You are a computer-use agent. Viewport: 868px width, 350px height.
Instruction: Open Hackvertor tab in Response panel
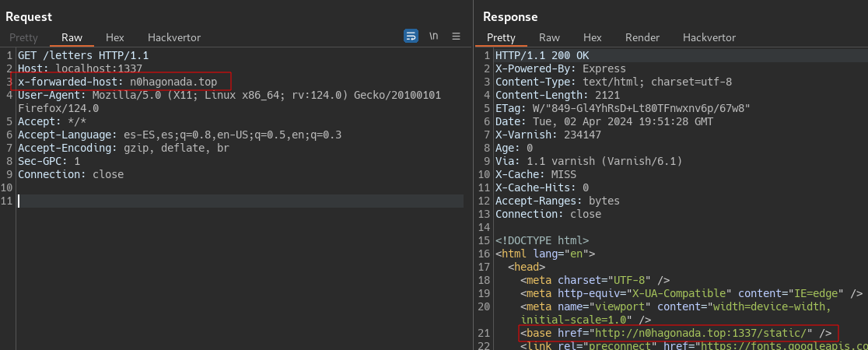[709, 37]
